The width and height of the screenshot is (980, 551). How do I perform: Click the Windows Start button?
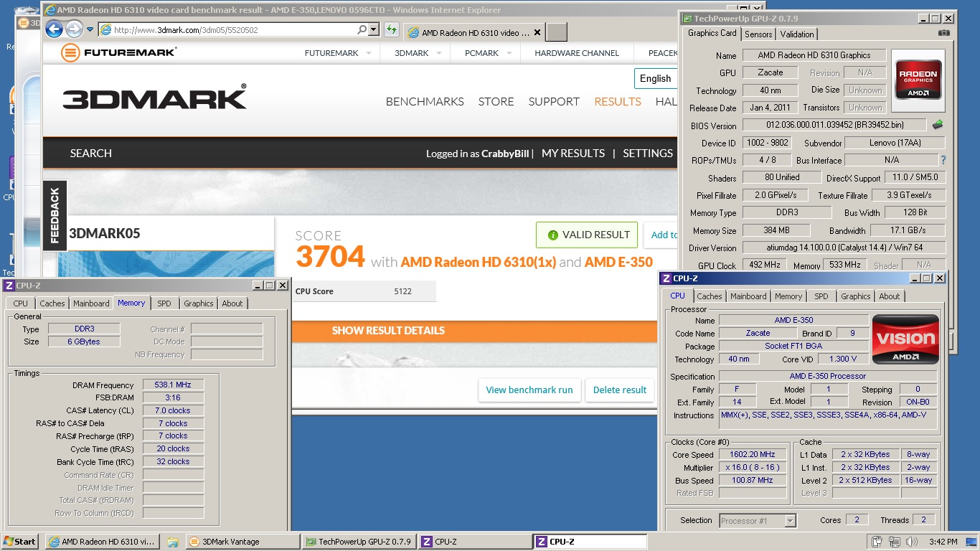pos(20,542)
